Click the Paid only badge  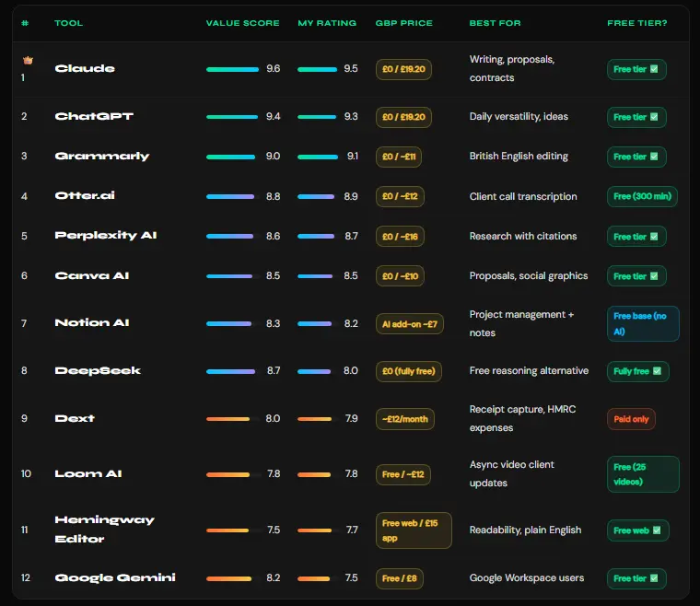(631, 419)
